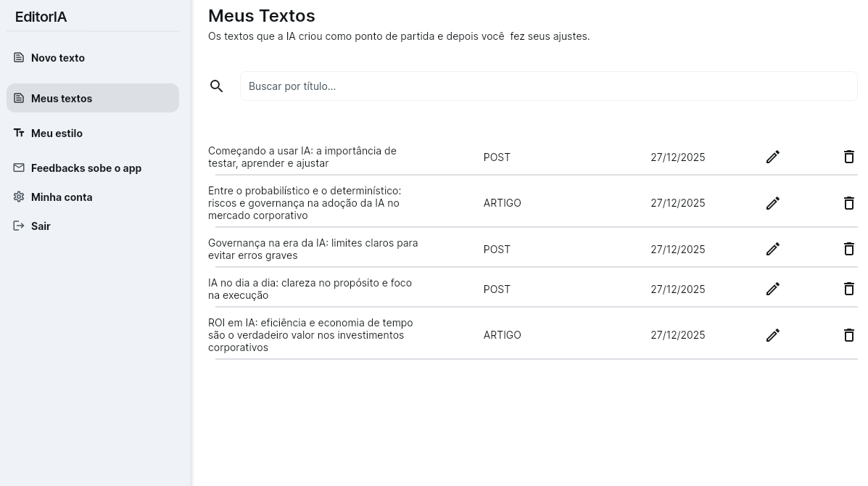The width and height of the screenshot is (868, 486).
Task: Edit "IA no dia a dia" with the pencil icon
Action: [773, 289]
